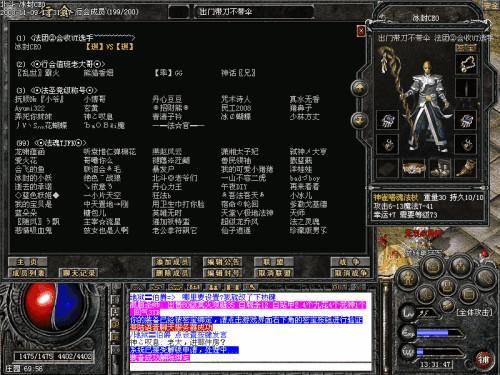Screen dimensions: 500x375
Task: Select member Ayumi322
Action: [29, 108]
